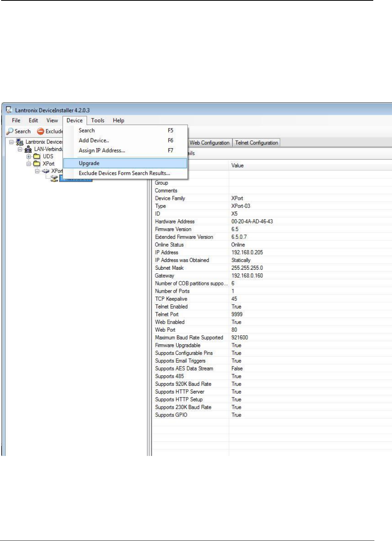Click the Search toolbar button label
Image resolution: width=392 pixels, height=541 pixels.
coord(23,131)
